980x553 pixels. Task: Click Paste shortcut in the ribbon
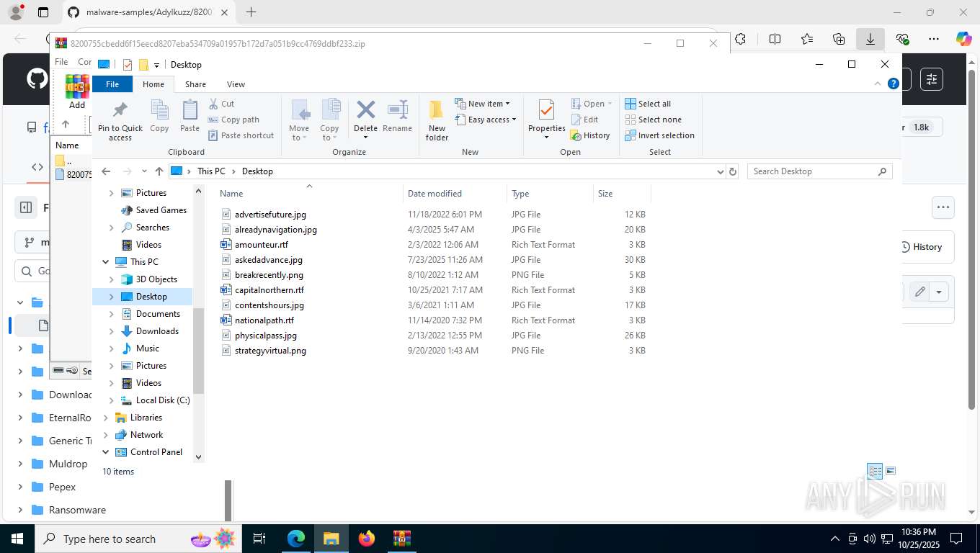pos(241,135)
